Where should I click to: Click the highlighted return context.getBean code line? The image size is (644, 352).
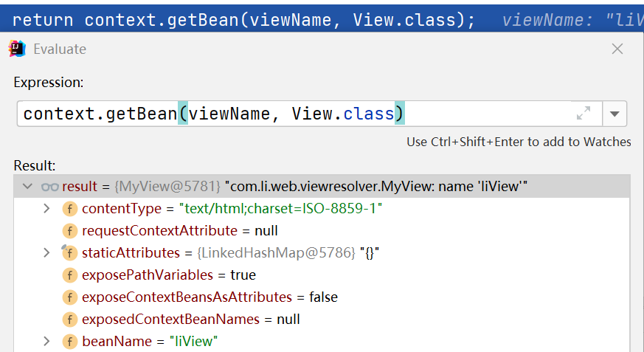(243, 20)
